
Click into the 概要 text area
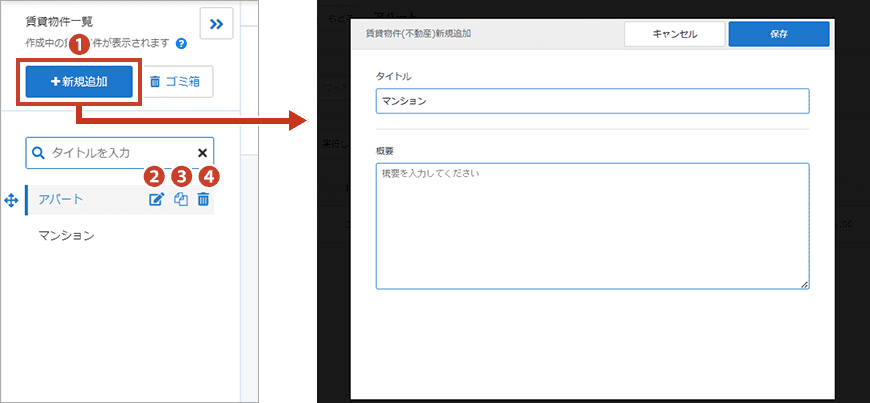point(591,226)
